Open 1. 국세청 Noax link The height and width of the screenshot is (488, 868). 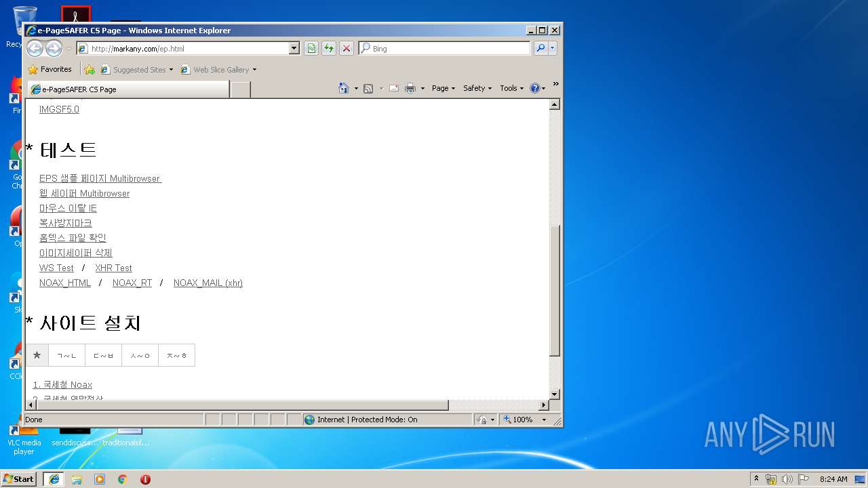click(62, 384)
